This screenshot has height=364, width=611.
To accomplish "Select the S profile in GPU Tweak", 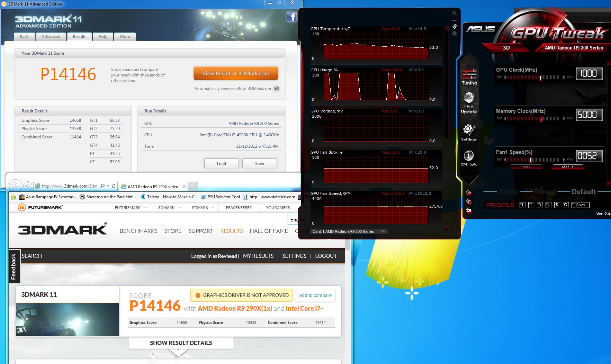I will pyautogui.click(x=557, y=205).
